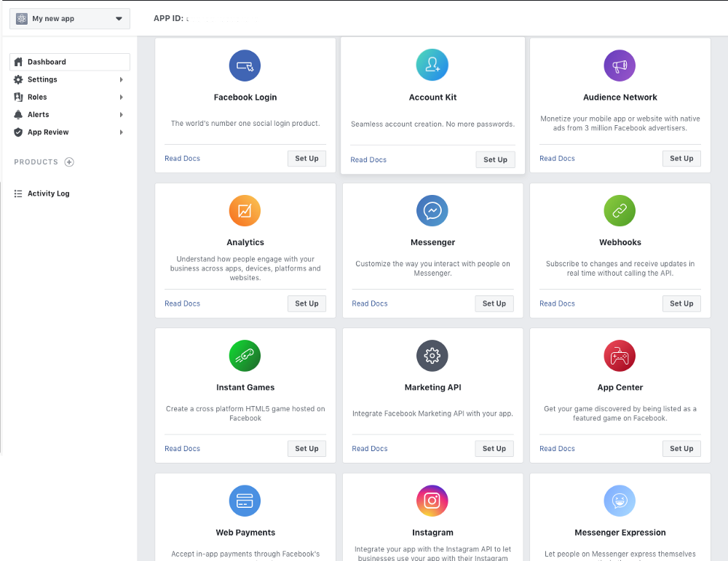
Task: Set up Instant Games
Action: pos(307,449)
